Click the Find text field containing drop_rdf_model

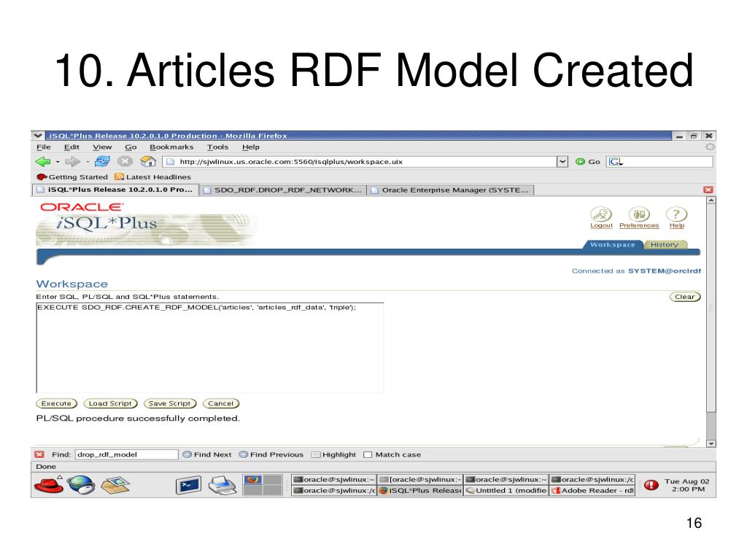pos(126,455)
